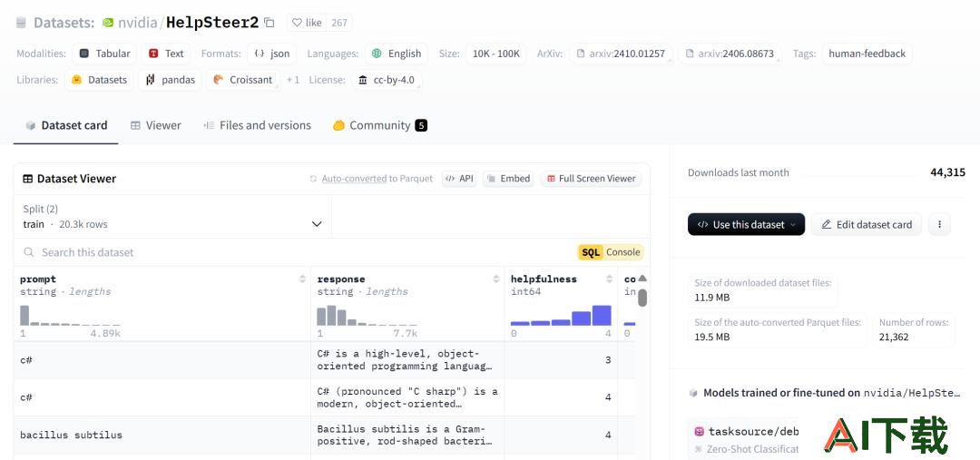Screen dimensions: 980x460
Task: Like the HelpSteer2 dataset
Action: (308, 23)
